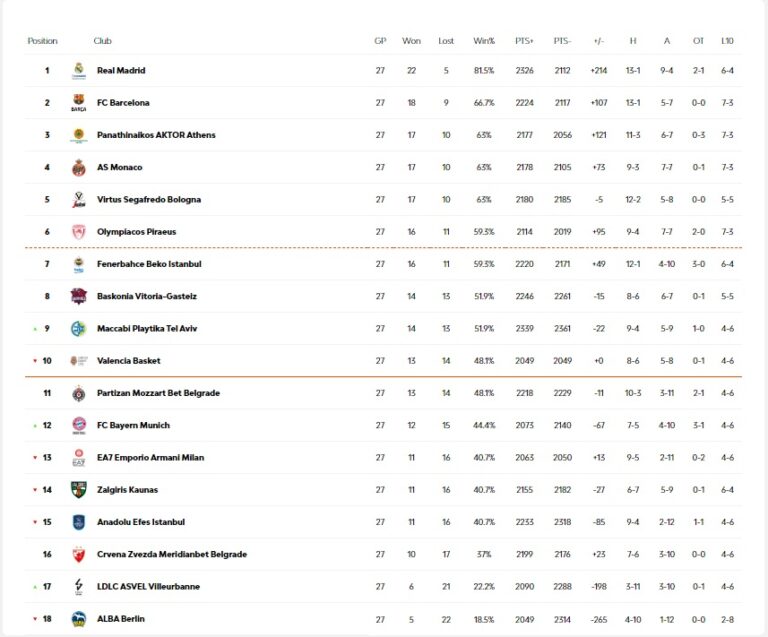Click the FC Bayern Munich crest
Screen dimensions: 768x637
click(79, 425)
